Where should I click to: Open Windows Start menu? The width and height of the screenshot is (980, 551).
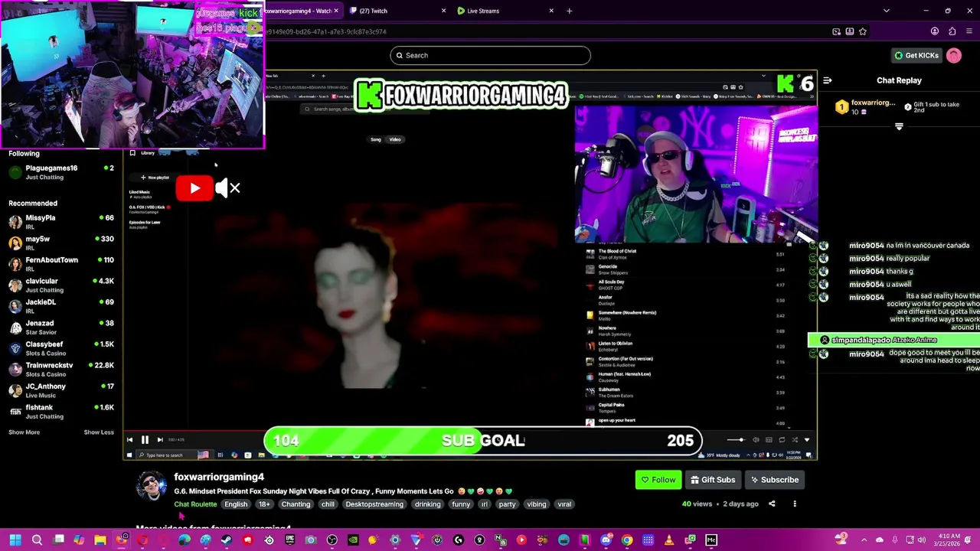[15, 540]
